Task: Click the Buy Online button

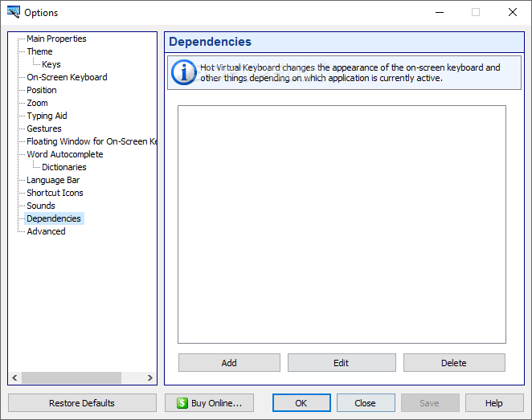Action: coord(209,403)
